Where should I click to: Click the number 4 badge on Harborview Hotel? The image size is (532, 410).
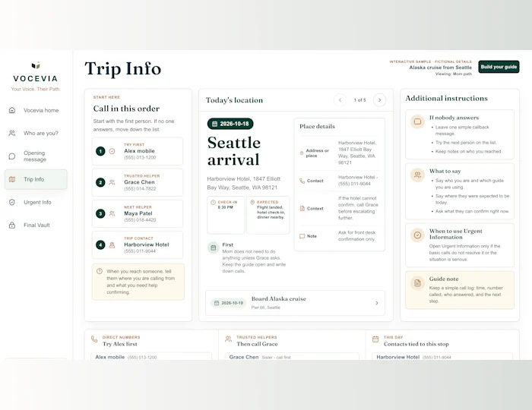point(100,244)
